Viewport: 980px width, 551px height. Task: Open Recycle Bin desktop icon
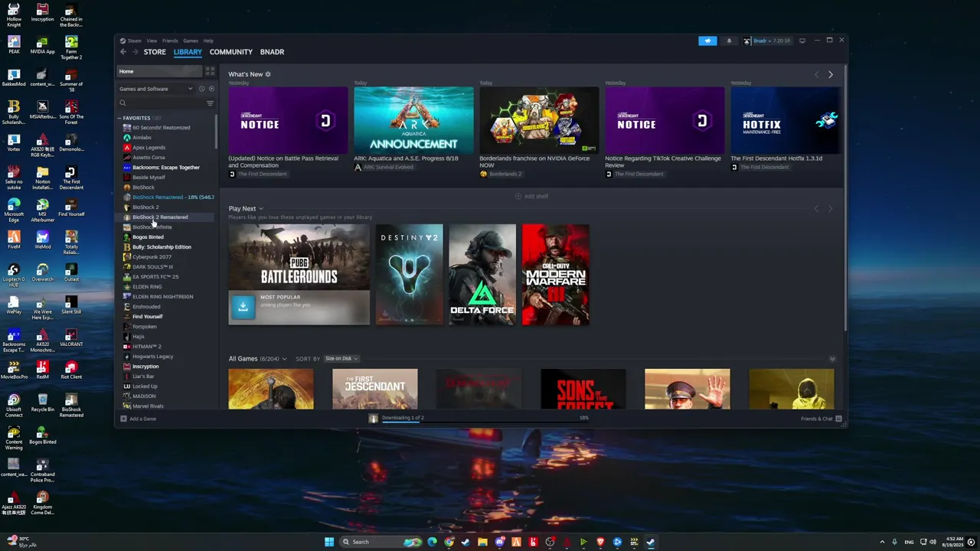(42, 403)
